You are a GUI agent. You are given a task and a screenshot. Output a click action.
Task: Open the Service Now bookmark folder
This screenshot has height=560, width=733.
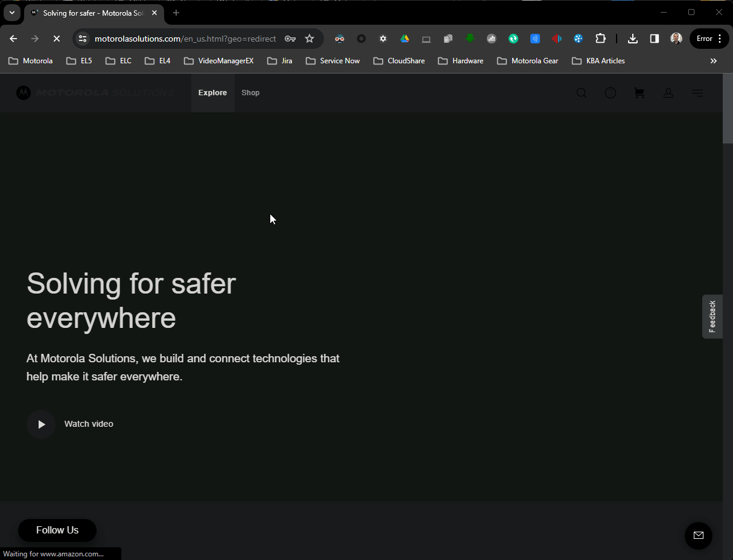[x=333, y=61]
